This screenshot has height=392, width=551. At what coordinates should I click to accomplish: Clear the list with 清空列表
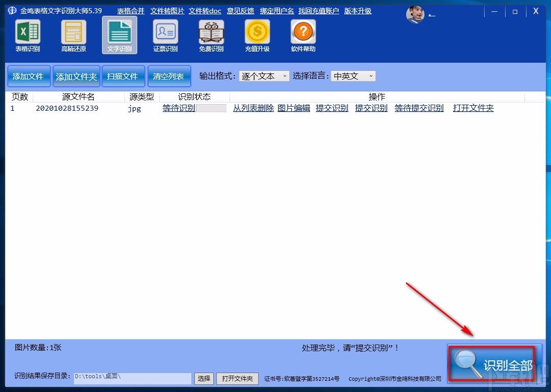tap(169, 76)
